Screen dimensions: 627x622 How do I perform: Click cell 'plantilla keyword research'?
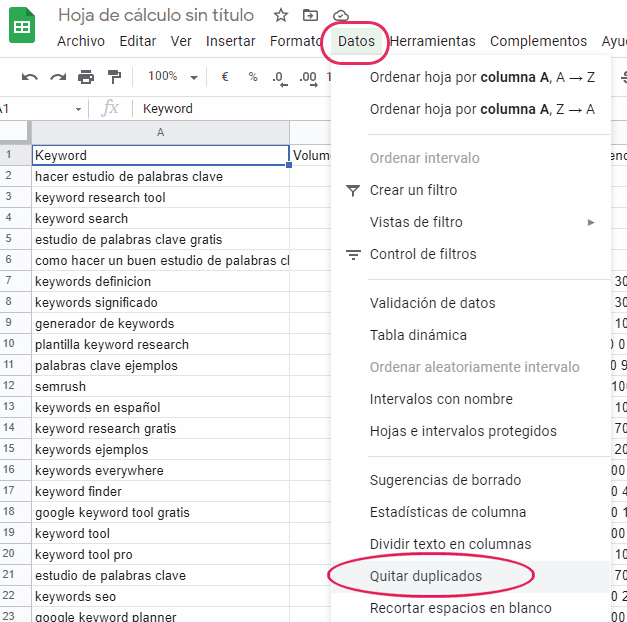click(x=160, y=344)
